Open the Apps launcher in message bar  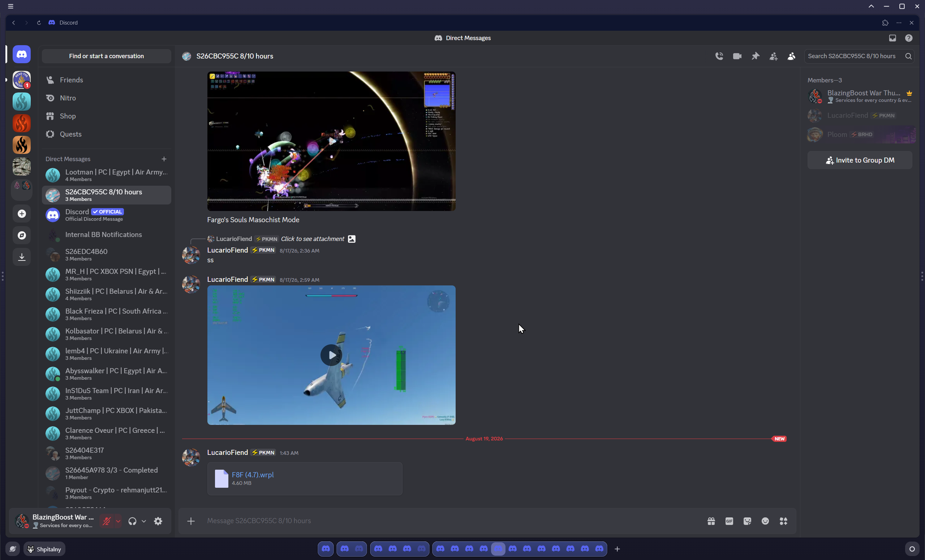pyautogui.click(x=783, y=521)
